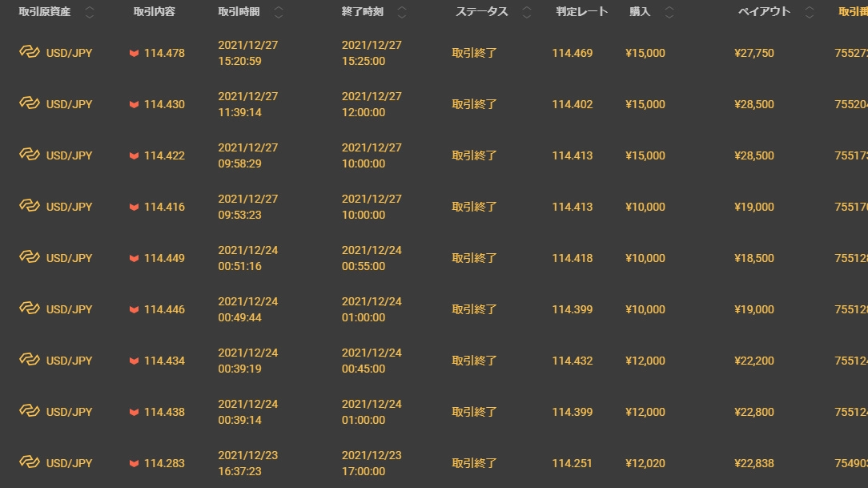Open the USD/JPY label in the 00:49:44 row

[x=69, y=309]
